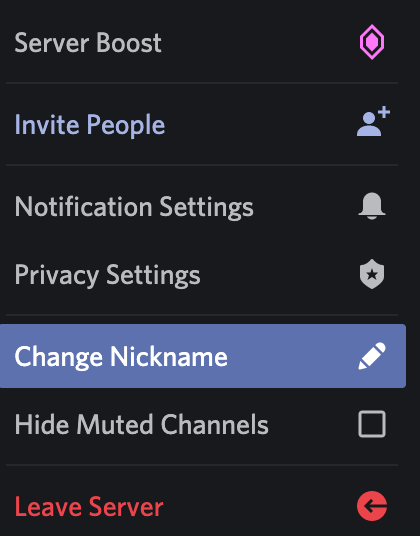Boost this server using the gem badge
420x536 pixels.
(372, 42)
